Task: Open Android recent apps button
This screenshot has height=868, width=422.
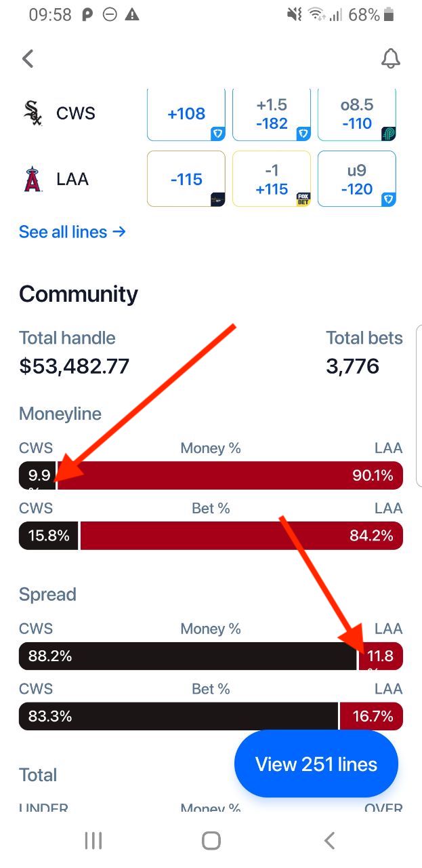Action: tap(93, 841)
